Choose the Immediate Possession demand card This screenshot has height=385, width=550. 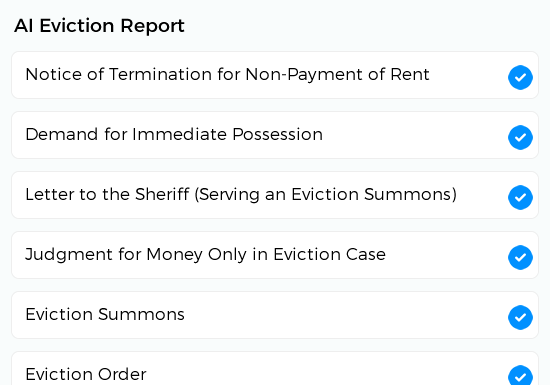pyautogui.click(x=275, y=135)
